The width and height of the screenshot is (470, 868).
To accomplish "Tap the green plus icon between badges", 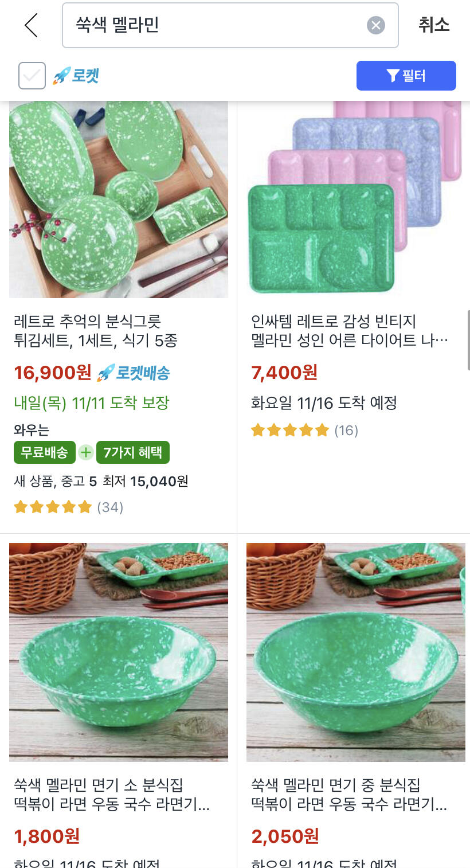I will (x=86, y=452).
